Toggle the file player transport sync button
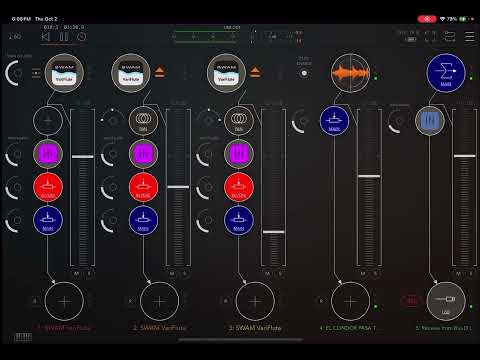 [304, 73]
